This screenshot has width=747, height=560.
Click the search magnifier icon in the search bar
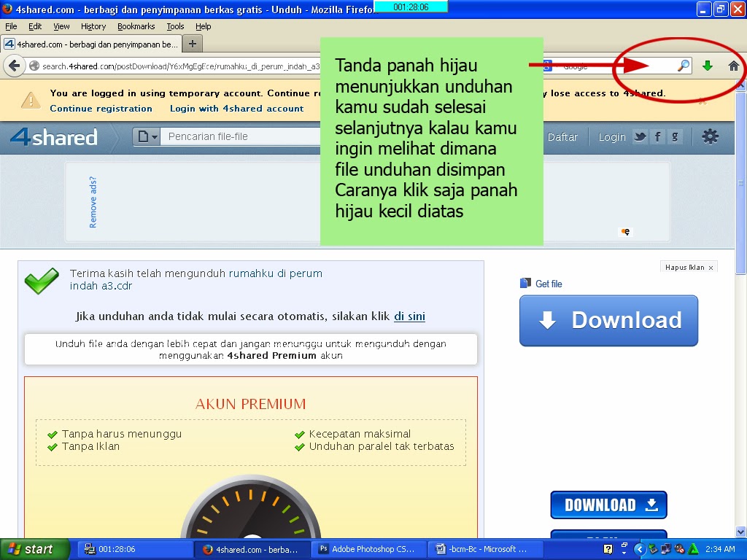[x=684, y=65]
